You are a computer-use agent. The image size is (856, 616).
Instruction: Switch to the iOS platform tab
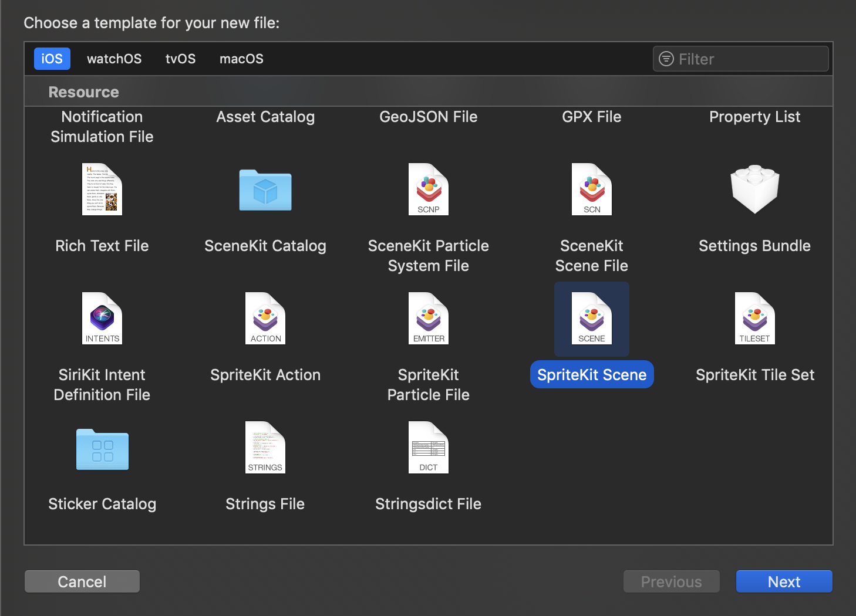(52, 59)
